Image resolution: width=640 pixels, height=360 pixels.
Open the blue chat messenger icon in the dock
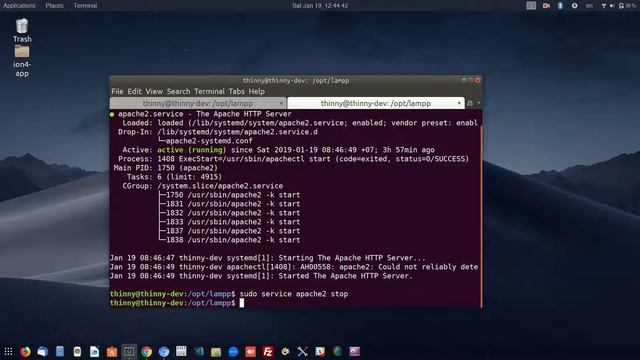click(233, 351)
